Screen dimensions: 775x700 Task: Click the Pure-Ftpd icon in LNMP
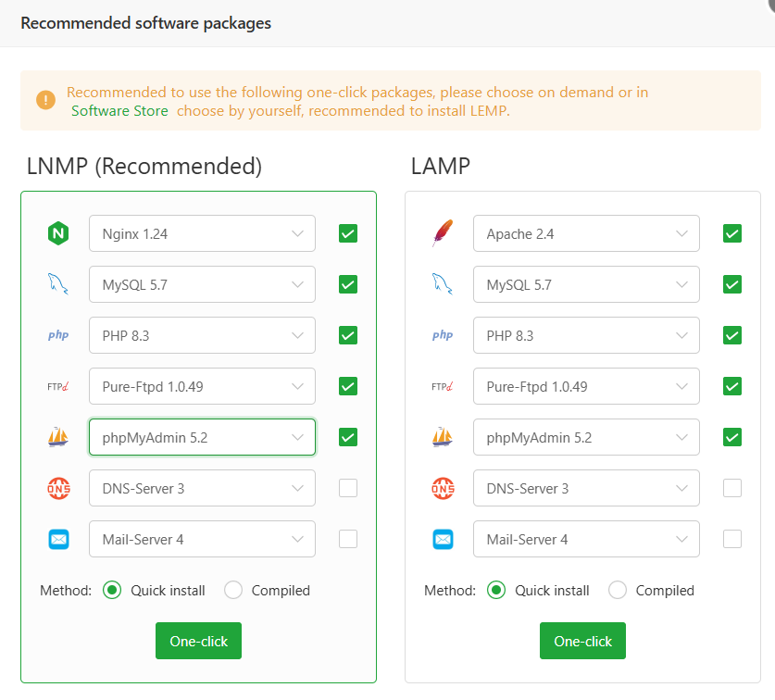pos(58,386)
